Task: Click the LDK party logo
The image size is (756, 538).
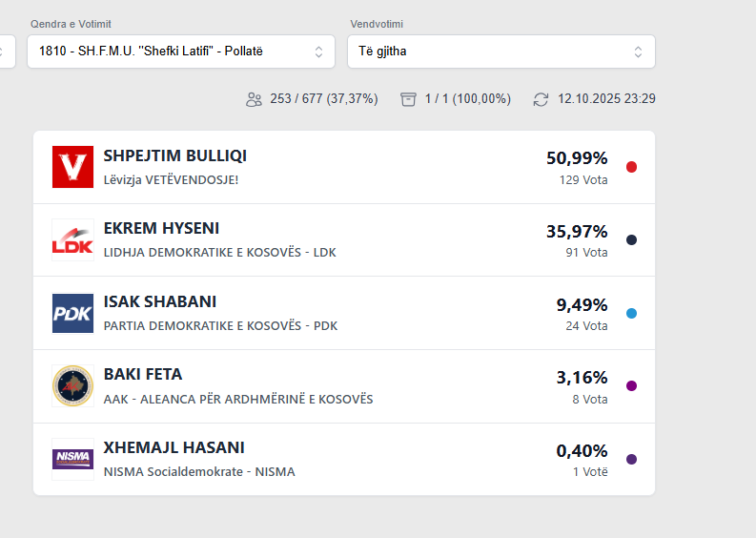Action: (72, 240)
